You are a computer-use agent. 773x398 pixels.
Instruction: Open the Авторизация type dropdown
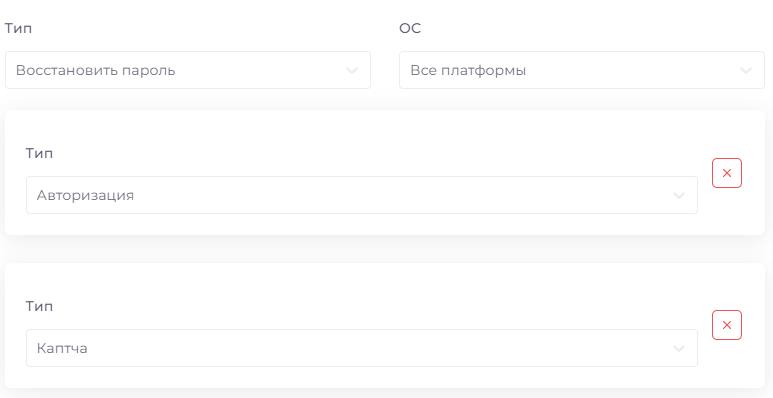(x=362, y=195)
